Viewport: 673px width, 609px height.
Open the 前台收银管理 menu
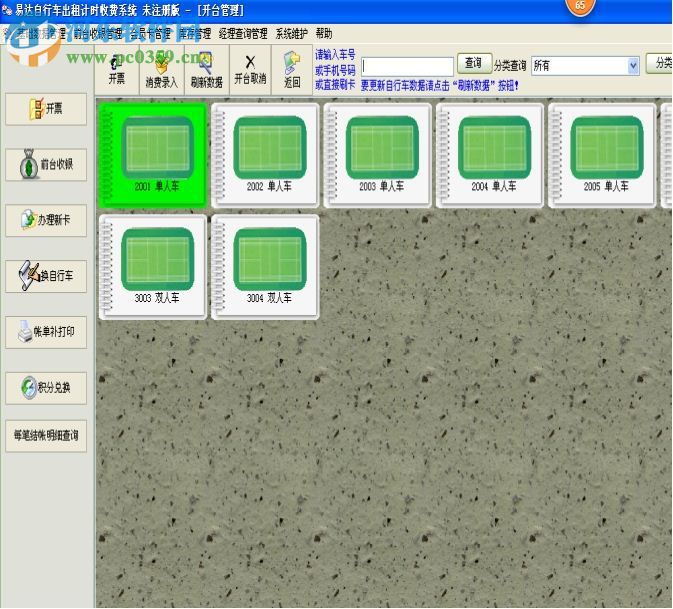tap(98, 33)
